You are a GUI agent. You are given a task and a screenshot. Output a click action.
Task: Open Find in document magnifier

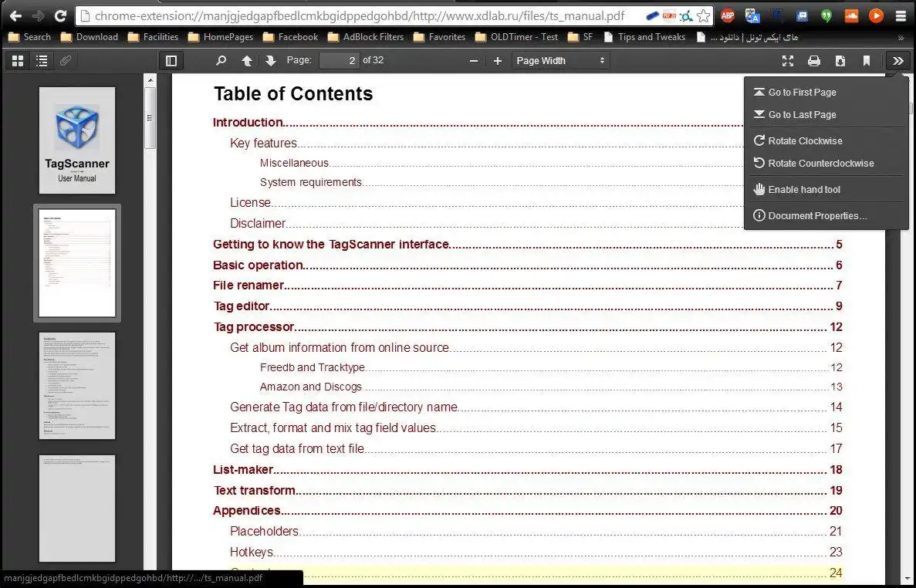point(221,61)
